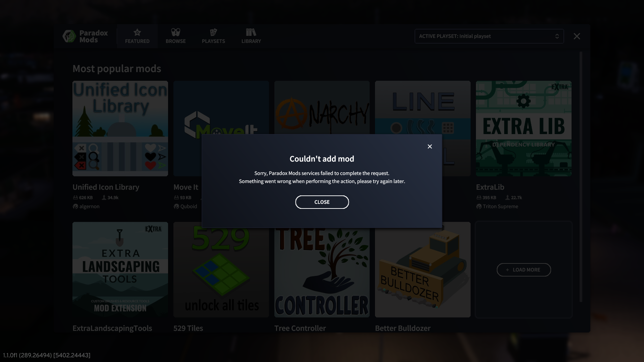
Task: Open the Unified Icon Library mod thumbnail
Action: coord(120,129)
